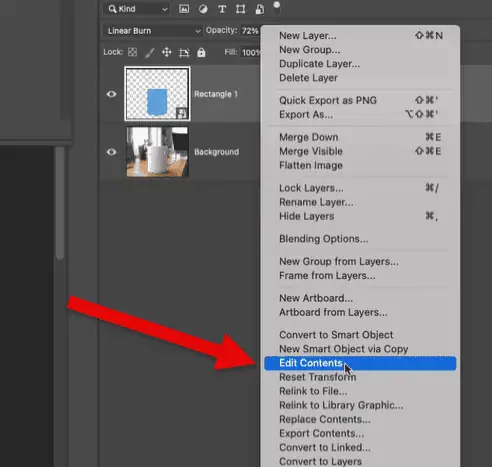Screen dimensions: 492x467
Task: Filter layers by adjustment layer icon
Action: pyautogui.click(x=203, y=9)
